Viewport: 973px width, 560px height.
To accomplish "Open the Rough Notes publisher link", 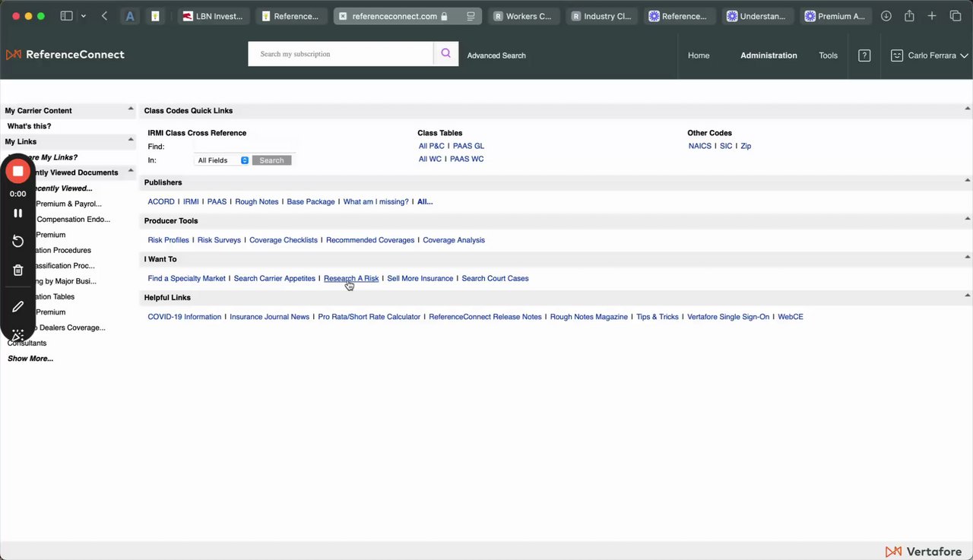I will coord(257,201).
